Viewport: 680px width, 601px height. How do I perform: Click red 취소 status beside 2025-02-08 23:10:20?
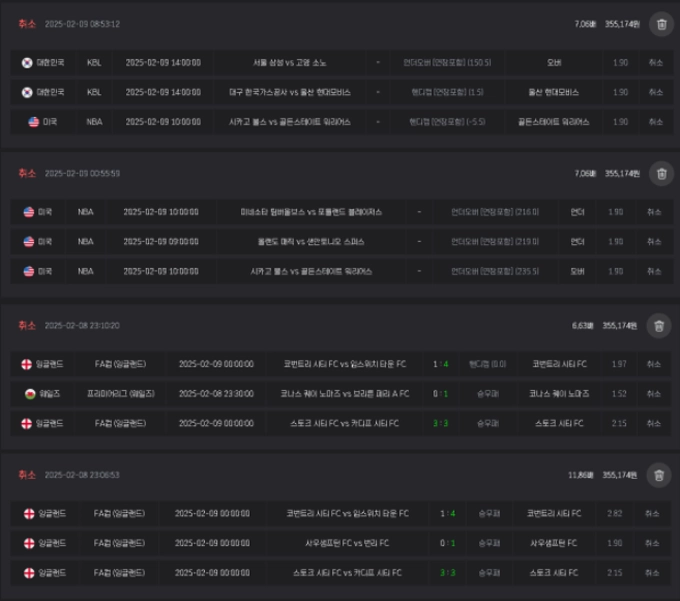(27, 325)
